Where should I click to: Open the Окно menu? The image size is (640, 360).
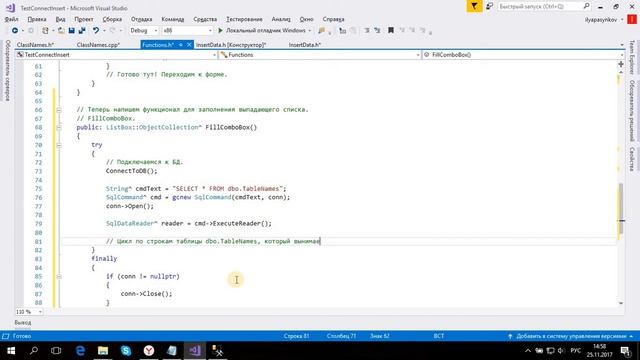(x=307, y=19)
